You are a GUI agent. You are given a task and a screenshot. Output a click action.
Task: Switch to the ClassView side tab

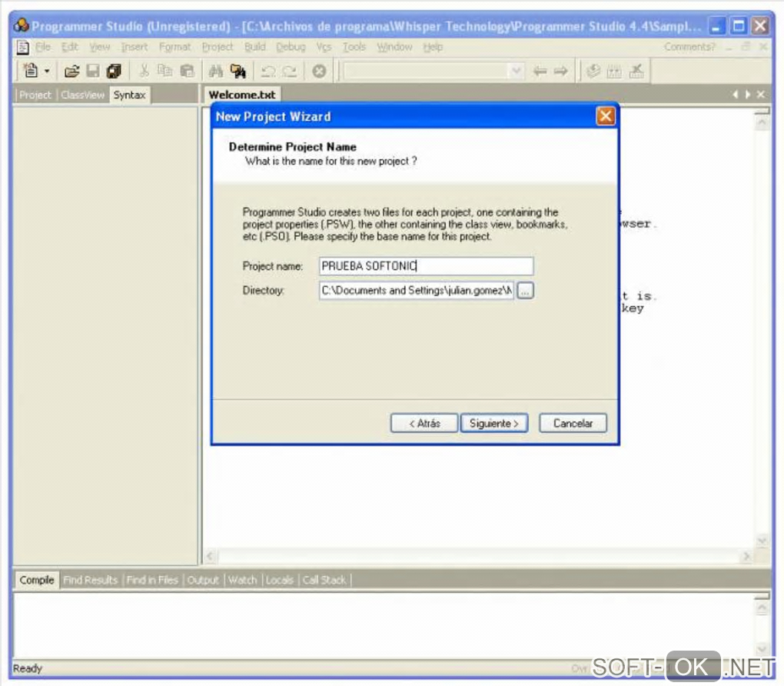[82, 95]
